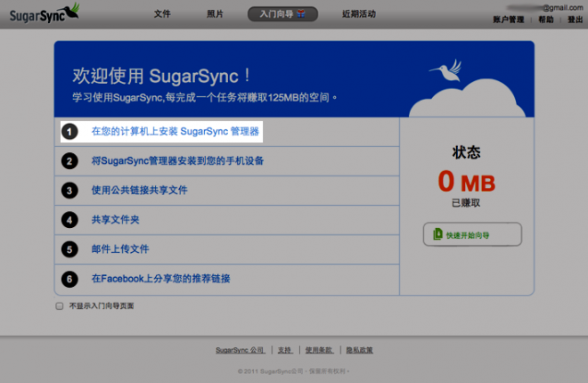Click the step 5 number icon
Image resolution: width=588 pixels, height=383 pixels.
tap(69, 249)
